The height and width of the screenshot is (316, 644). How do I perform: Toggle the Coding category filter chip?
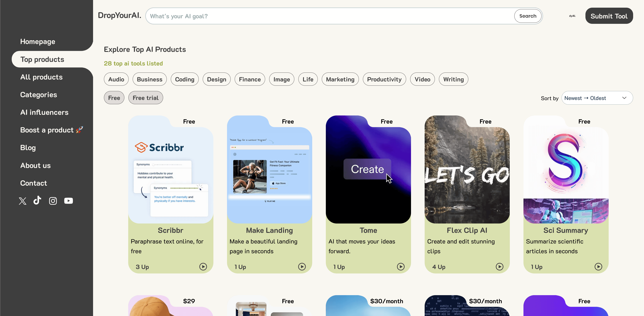tap(184, 79)
